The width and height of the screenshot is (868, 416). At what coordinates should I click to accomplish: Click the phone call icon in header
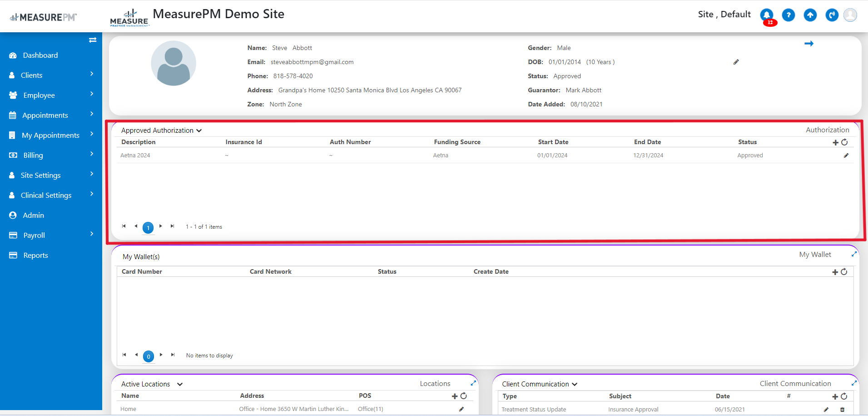pyautogui.click(x=832, y=15)
